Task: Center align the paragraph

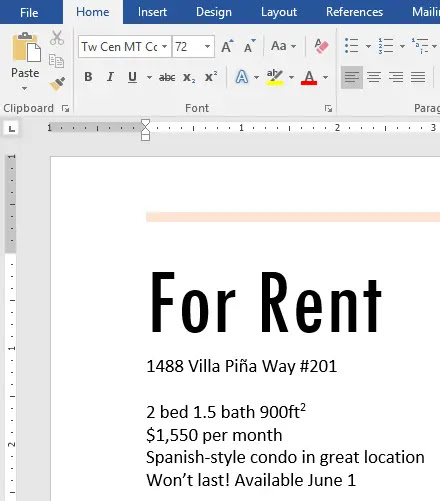Action: pyautogui.click(x=374, y=77)
